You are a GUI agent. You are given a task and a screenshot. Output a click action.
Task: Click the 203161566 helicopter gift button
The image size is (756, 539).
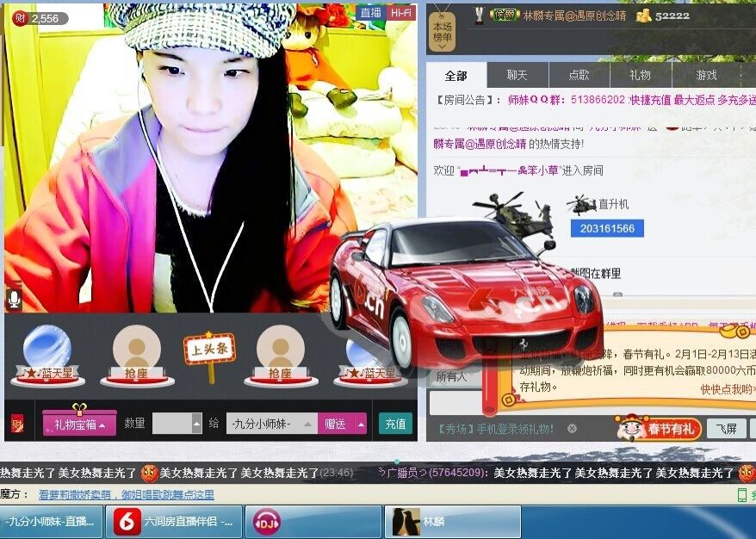coord(607,228)
